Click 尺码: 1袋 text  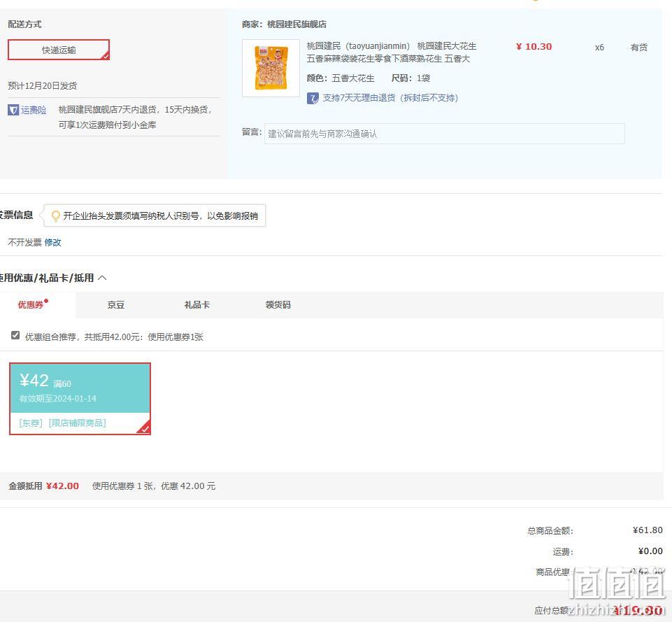[x=410, y=78]
